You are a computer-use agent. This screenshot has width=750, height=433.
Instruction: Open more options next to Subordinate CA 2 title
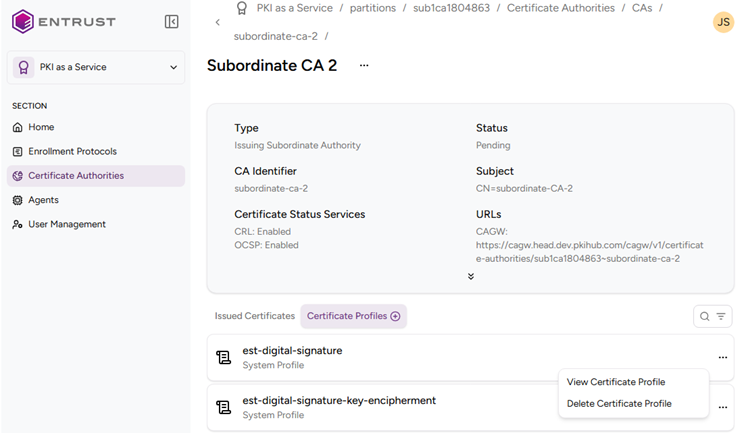coord(364,65)
